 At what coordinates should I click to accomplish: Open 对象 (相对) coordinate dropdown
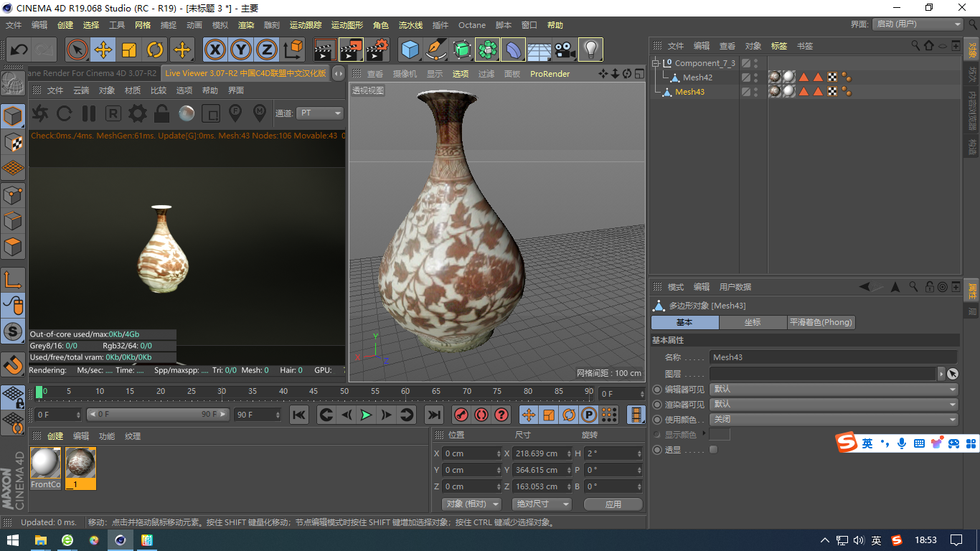[x=471, y=504]
